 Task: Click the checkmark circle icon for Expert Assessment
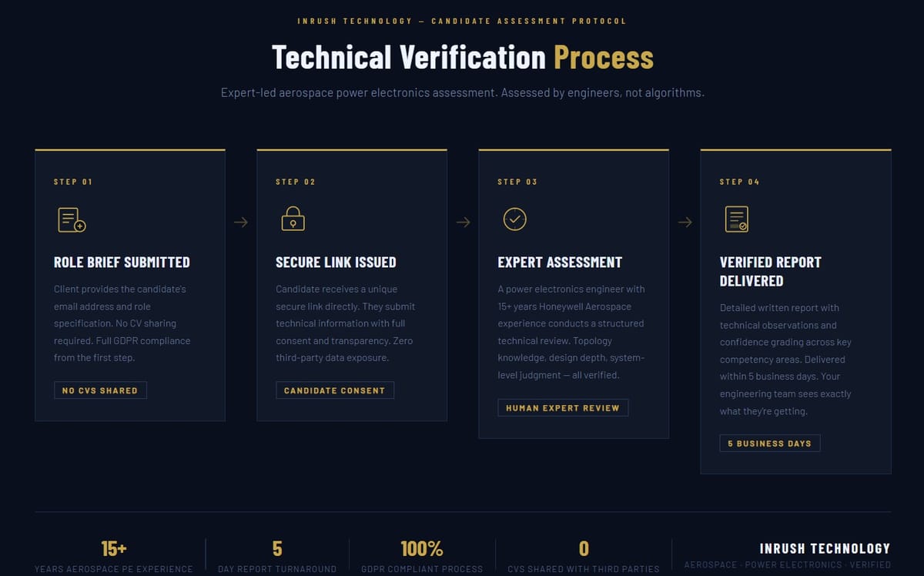(514, 218)
